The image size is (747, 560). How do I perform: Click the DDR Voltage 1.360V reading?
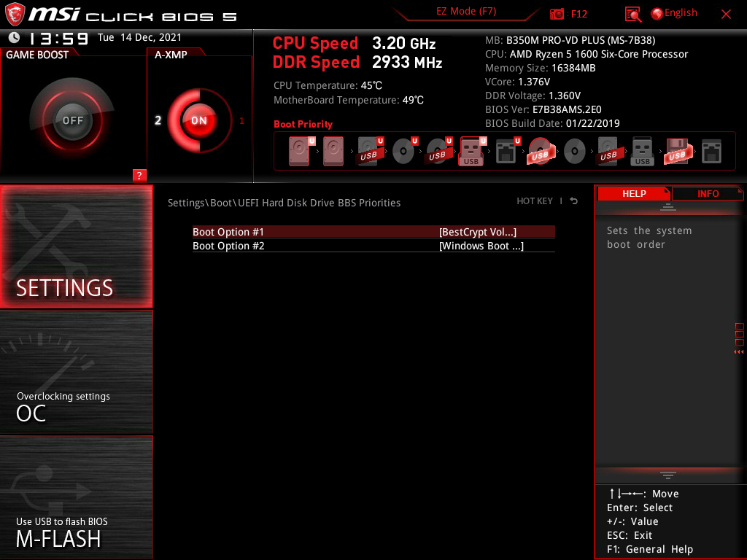[x=533, y=96]
